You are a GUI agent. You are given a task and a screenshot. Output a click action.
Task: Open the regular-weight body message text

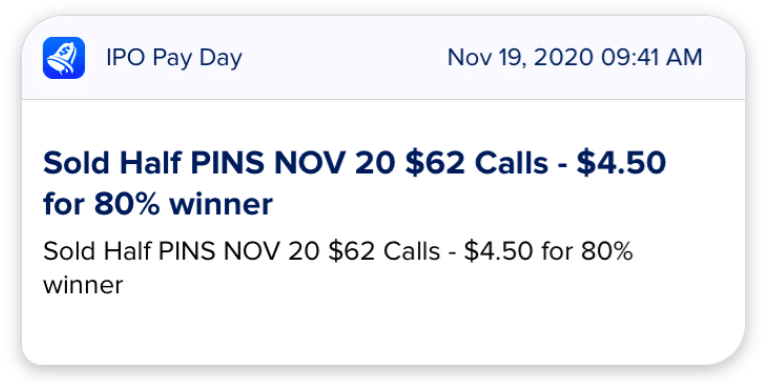[338, 268]
